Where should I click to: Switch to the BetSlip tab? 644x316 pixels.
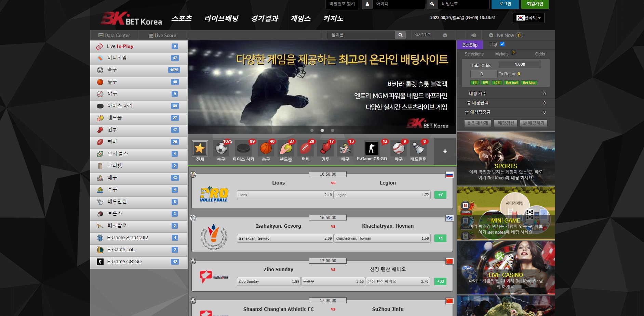[x=470, y=45]
